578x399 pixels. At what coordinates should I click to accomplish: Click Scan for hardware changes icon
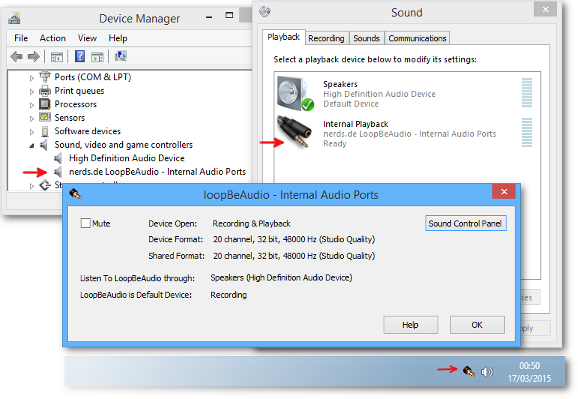pos(121,56)
